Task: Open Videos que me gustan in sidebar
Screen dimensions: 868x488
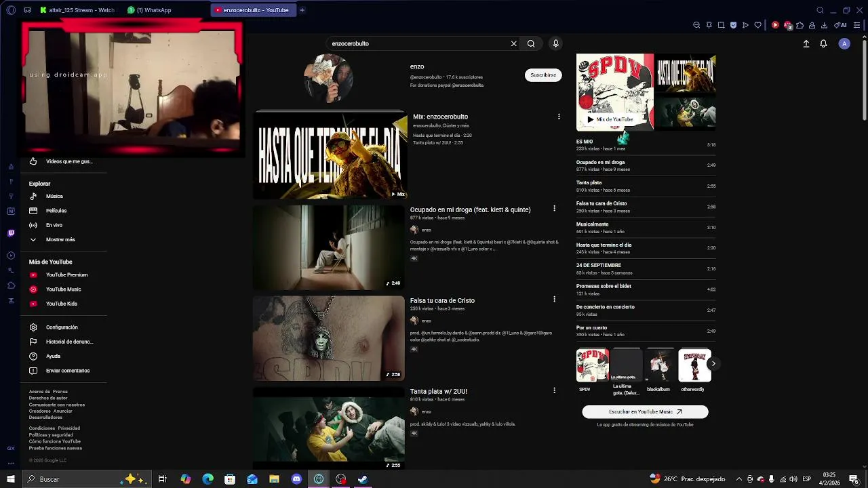Action: click(64, 161)
